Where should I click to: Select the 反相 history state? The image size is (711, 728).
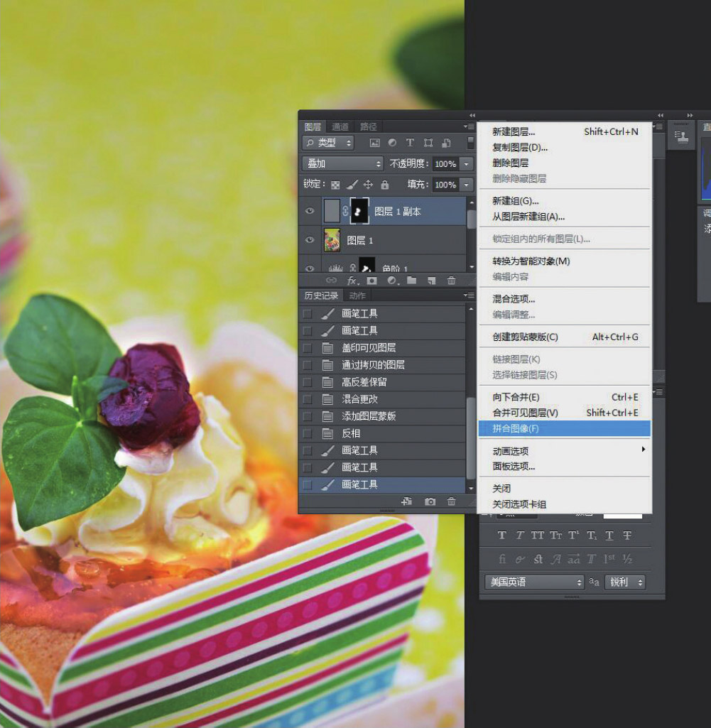(351, 433)
